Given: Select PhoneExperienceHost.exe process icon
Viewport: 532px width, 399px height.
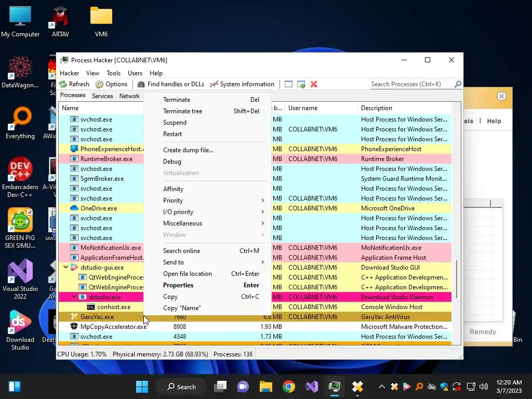Looking at the screenshot, I should [74, 149].
